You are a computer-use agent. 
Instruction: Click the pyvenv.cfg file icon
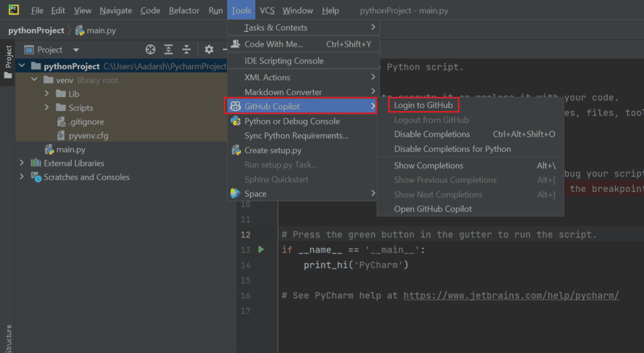[x=61, y=135]
